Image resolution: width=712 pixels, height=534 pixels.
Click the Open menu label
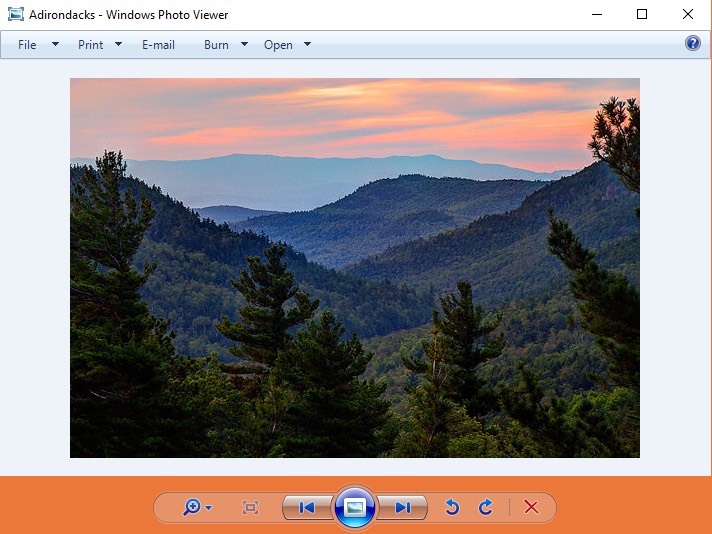pyautogui.click(x=278, y=45)
